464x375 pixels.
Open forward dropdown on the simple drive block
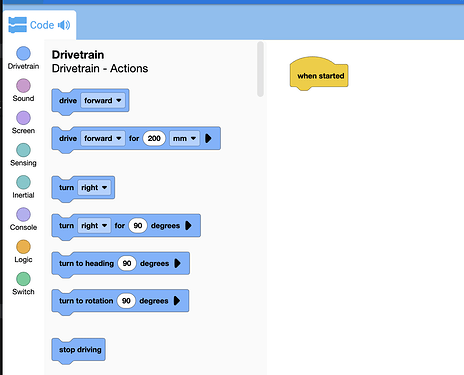point(103,101)
